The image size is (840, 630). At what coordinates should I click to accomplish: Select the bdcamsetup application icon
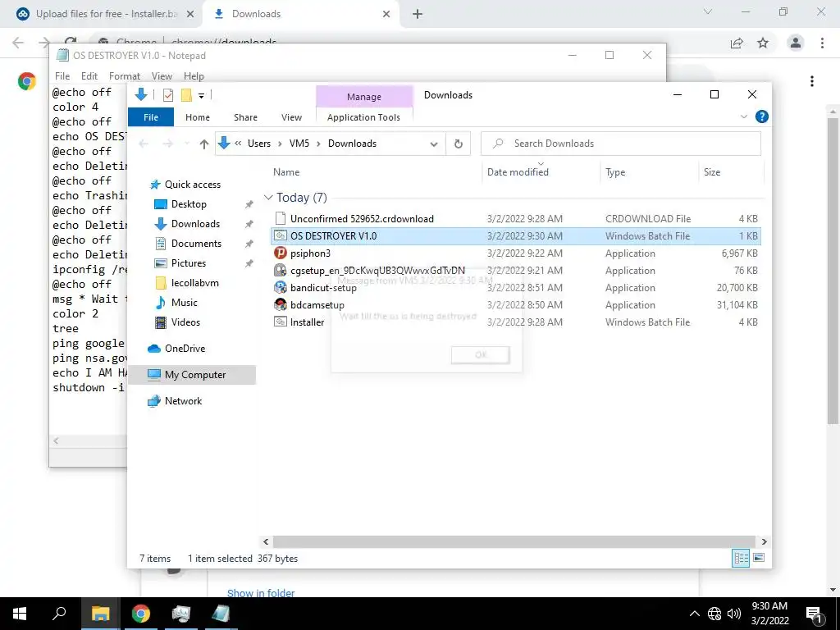click(x=281, y=304)
